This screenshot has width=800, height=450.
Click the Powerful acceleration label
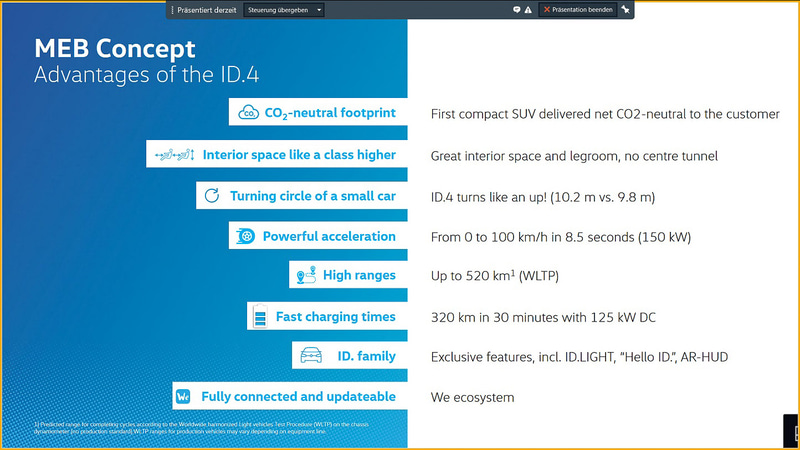(x=329, y=236)
